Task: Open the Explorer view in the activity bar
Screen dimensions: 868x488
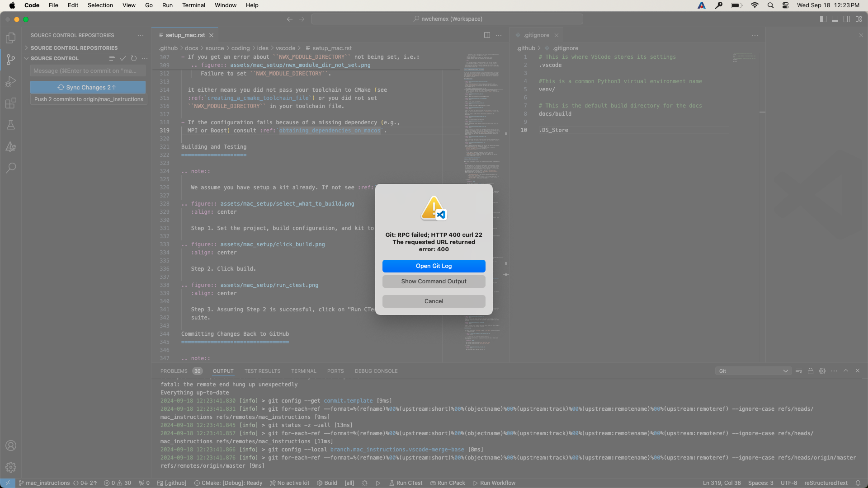Action: tap(11, 38)
